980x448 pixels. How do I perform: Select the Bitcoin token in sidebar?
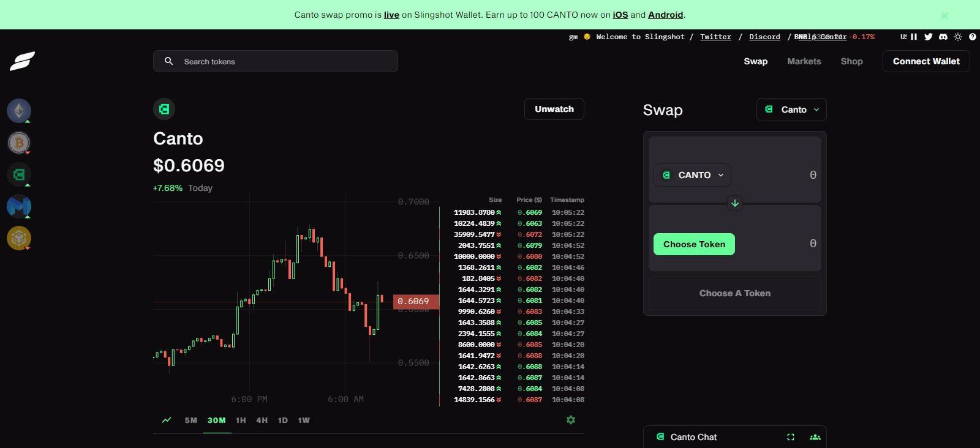click(19, 143)
